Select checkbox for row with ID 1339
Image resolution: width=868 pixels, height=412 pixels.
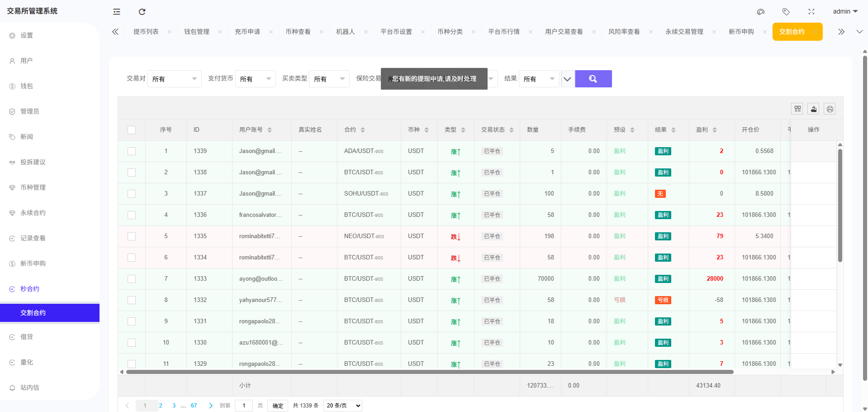(132, 151)
